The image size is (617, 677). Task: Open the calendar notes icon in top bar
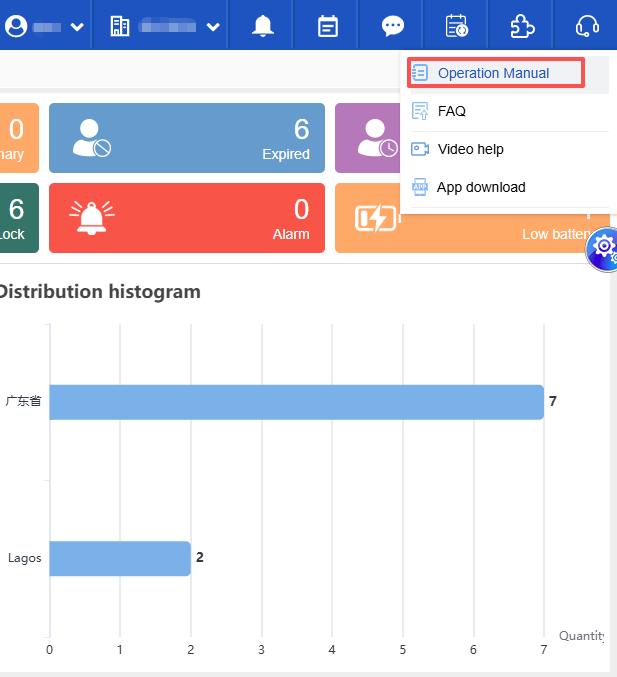click(x=328, y=26)
